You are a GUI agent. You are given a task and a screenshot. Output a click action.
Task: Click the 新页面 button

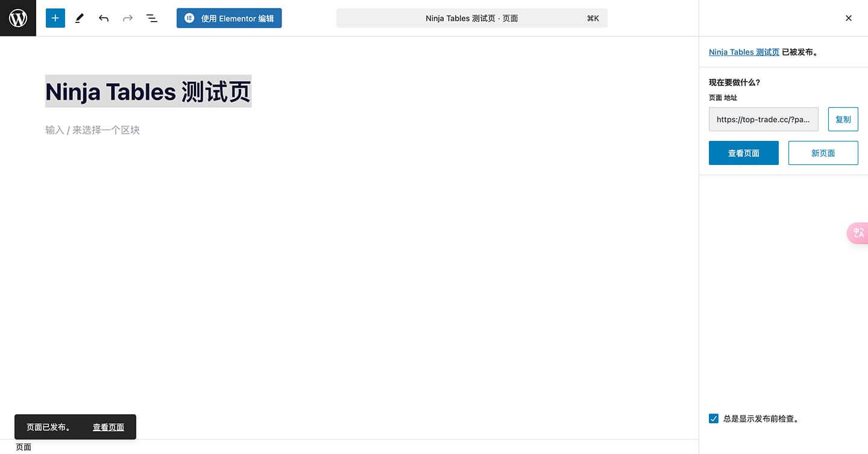point(823,153)
